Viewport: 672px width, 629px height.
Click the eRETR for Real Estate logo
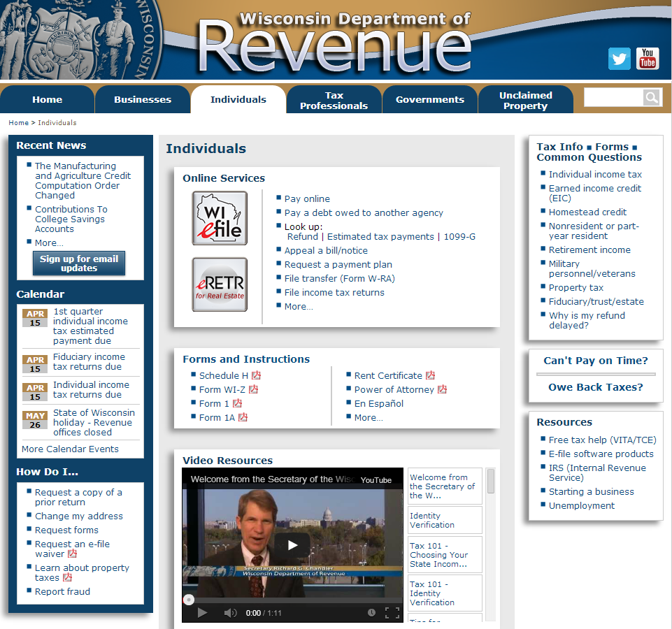220,284
